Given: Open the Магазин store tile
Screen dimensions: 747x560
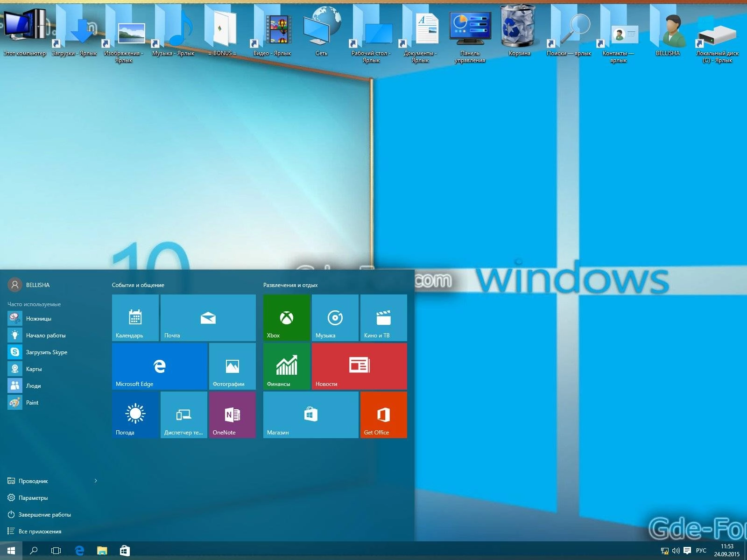Looking at the screenshot, I should (x=311, y=415).
